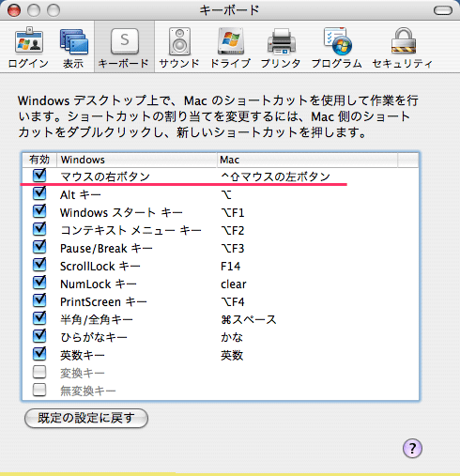Select the ⌥F2 shortcut cell
The height and width of the screenshot is (476, 460).
(233, 231)
